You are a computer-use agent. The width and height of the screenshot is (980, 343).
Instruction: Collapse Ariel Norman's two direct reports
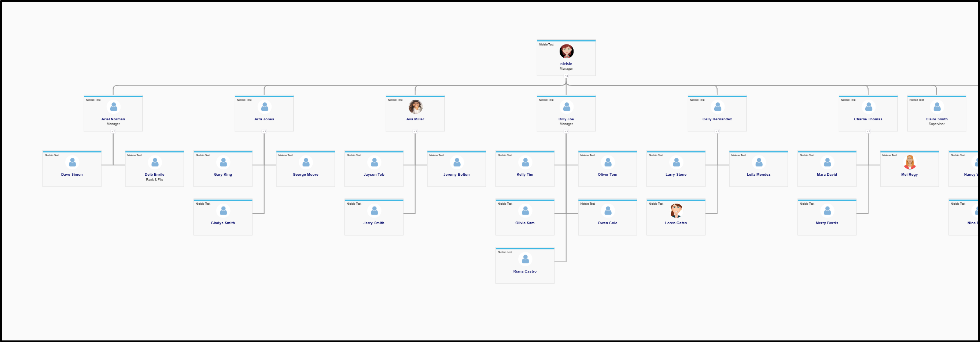[113, 132]
